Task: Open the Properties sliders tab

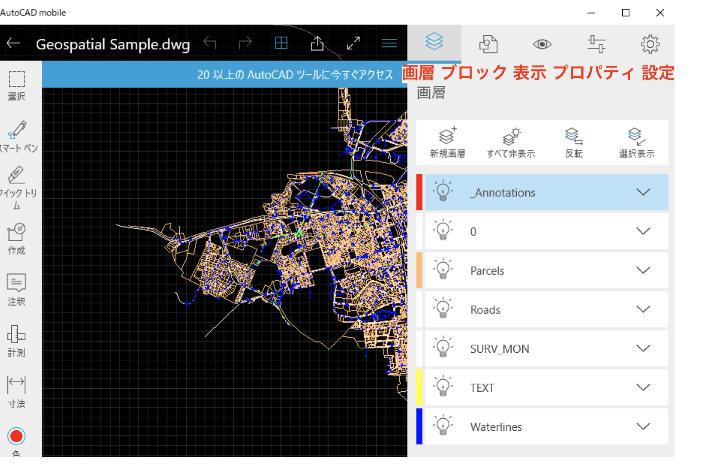Action: coord(596,44)
